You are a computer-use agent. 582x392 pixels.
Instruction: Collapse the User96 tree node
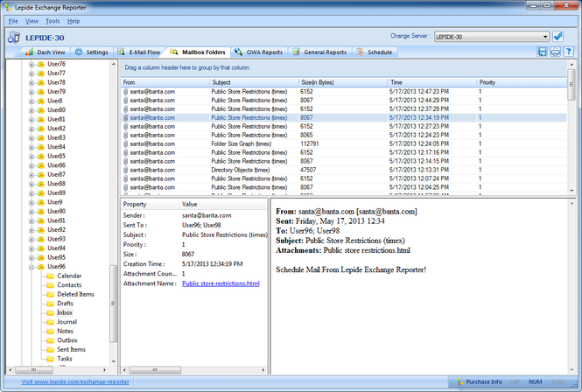click(32, 267)
